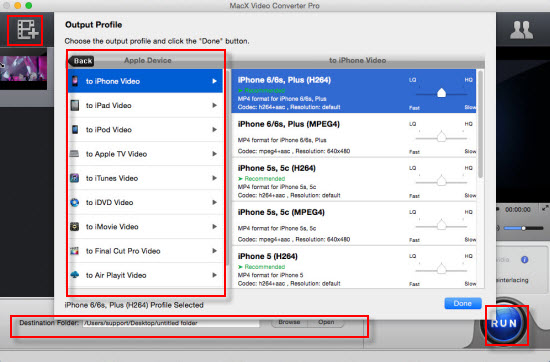
Task: Expand arrow for to iDVD Video
Action: (x=214, y=202)
